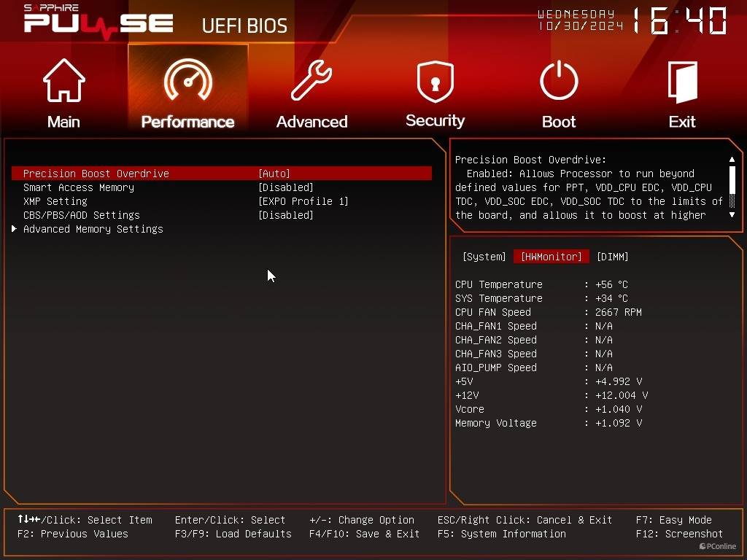Click the Sapphire Pulse logo
The width and height of the screenshot is (747, 560).
tap(98, 20)
